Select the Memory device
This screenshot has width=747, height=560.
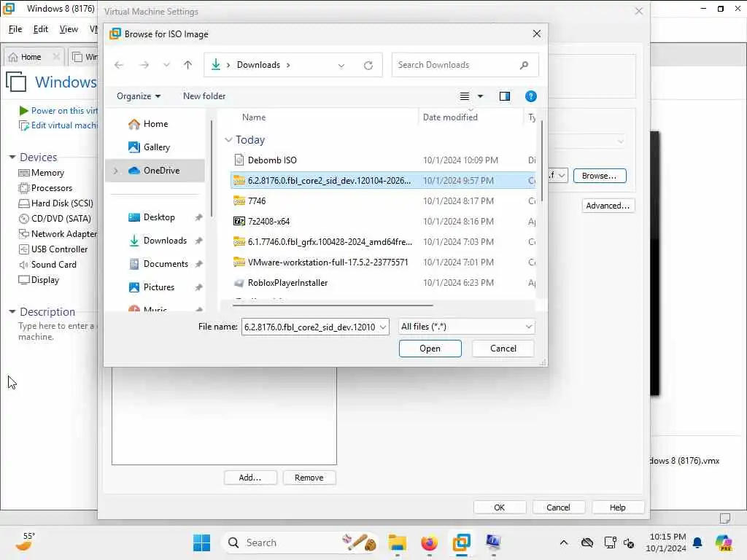(x=42, y=173)
